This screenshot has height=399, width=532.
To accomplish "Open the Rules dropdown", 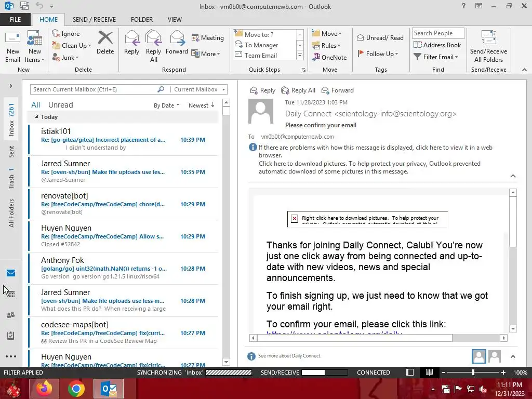I will coord(326,46).
